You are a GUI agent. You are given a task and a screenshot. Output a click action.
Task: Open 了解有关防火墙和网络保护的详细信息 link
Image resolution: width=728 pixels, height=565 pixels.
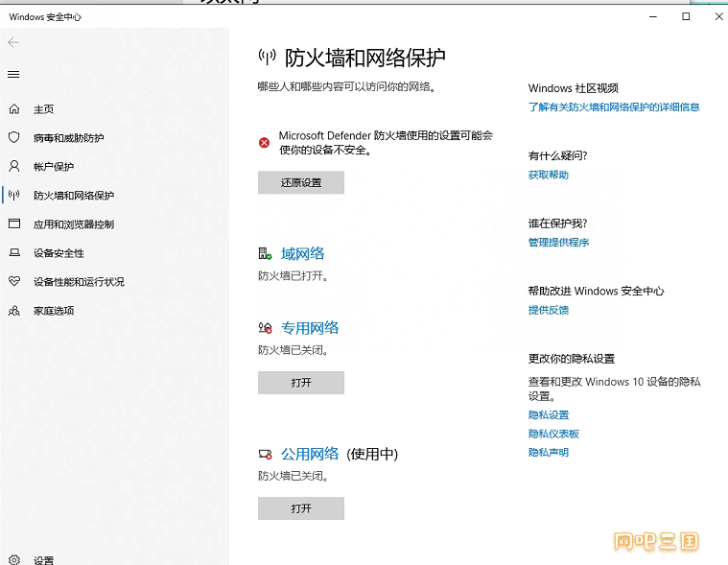(x=614, y=106)
